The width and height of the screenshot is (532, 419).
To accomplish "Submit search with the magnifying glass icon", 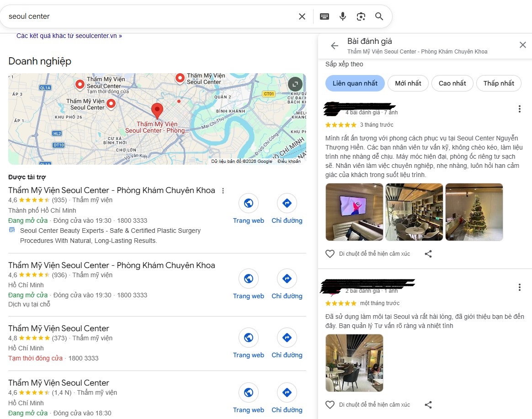I will point(379,16).
